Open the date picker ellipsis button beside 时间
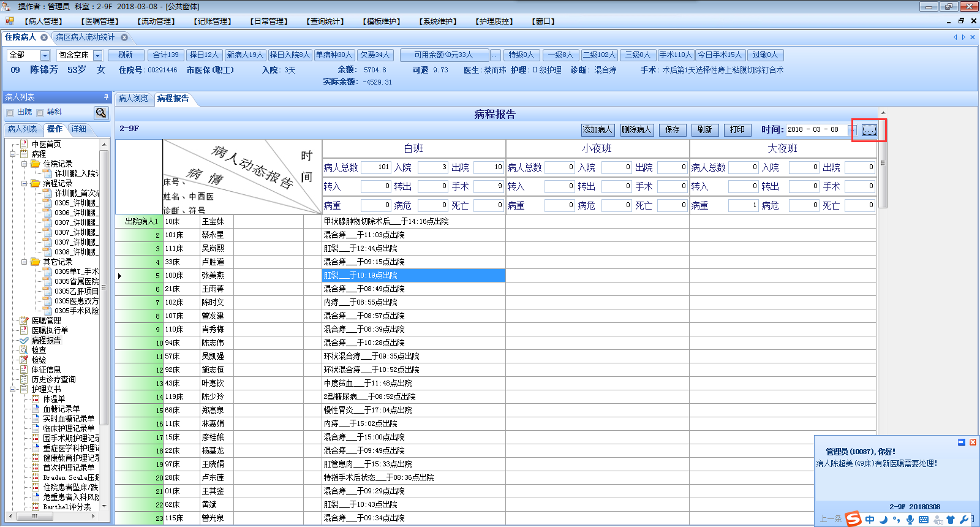 point(869,130)
